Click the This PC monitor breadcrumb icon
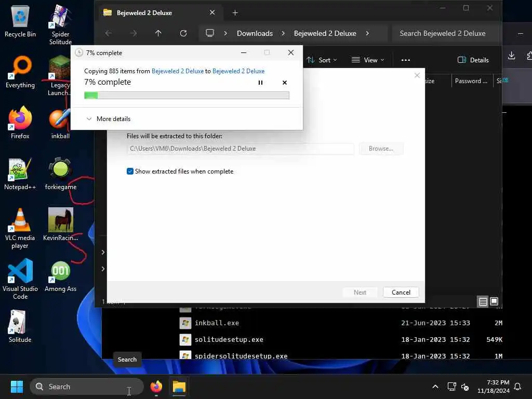Image resolution: width=532 pixels, height=399 pixels. (x=210, y=33)
